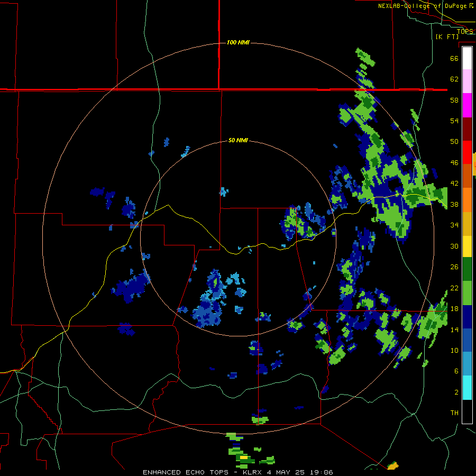Click the legend value 66

tap(454, 58)
